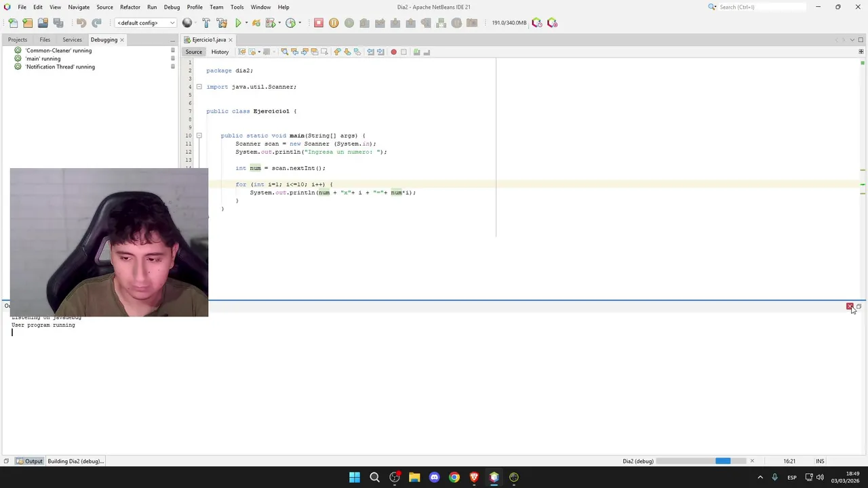868x488 pixels.
Task: Open back-navigation history dropdown arrow in editor toolbar
Action: coord(259,52)
